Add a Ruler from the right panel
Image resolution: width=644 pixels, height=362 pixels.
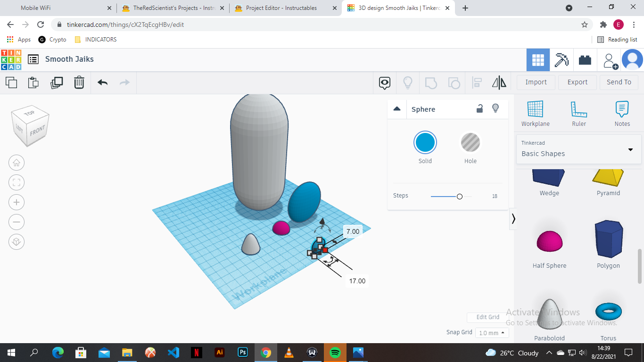[x=578, y=113]
